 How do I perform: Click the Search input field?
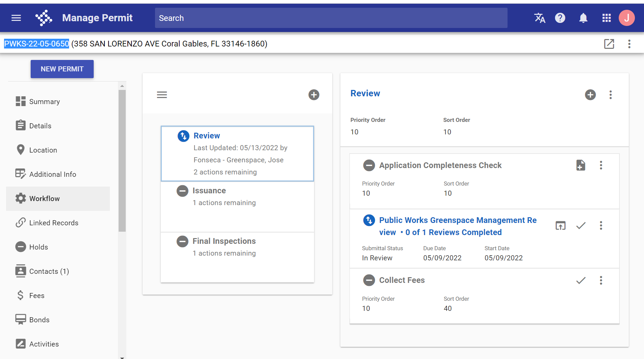tap(331, 18)
